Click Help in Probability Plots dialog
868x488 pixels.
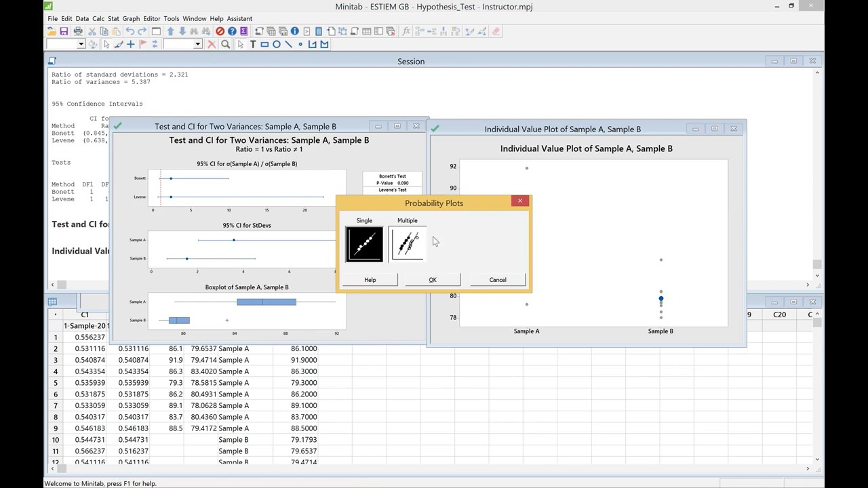[370, 280]
